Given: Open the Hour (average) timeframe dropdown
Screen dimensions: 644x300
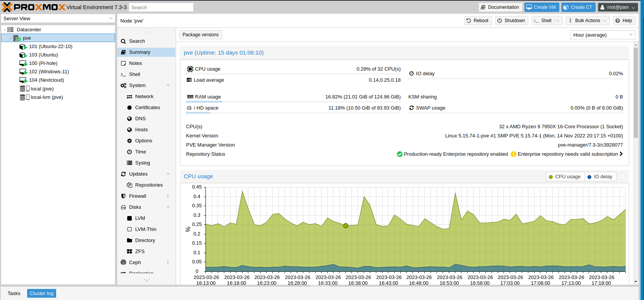Looking at the screenshot, I should [603, 35].
